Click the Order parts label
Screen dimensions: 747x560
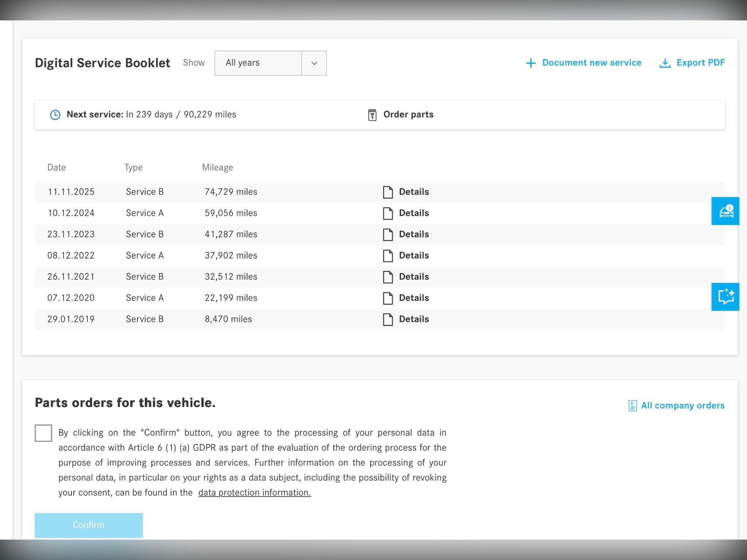pos(408,114)
